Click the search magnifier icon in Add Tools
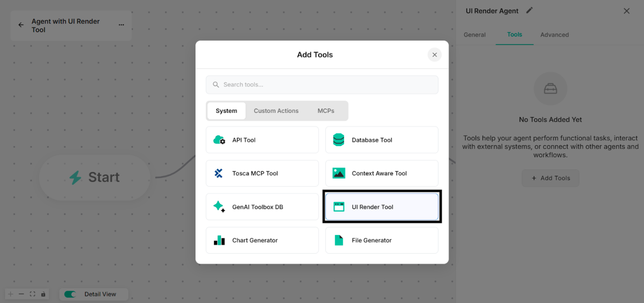This screenshot has width=644, height=303. (x=216, y=85)
